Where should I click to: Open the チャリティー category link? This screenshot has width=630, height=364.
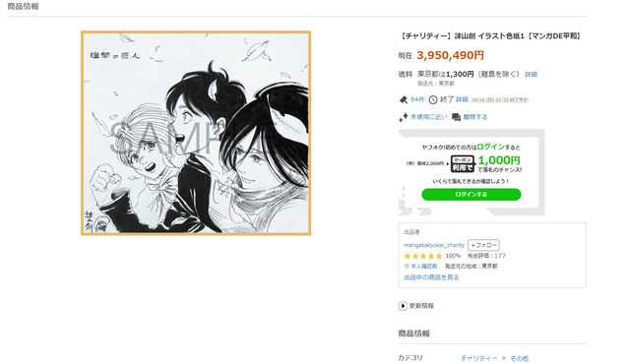(x=478, y=358)
